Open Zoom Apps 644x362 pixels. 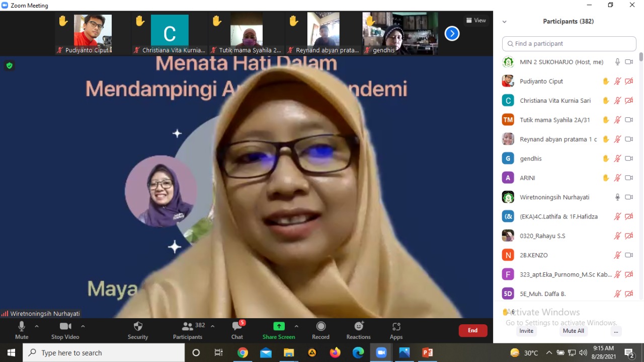pos(396,330)
